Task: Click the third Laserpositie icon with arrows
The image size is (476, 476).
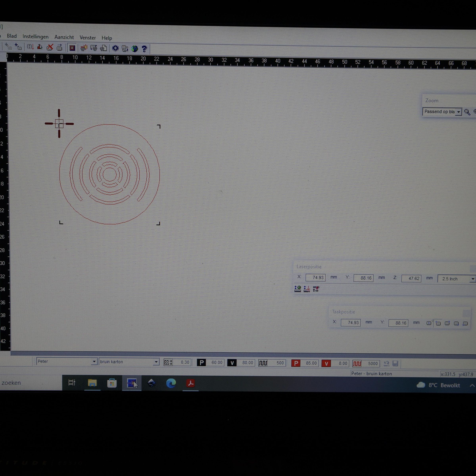Action: pyautogui.click(x=316, y=289)
